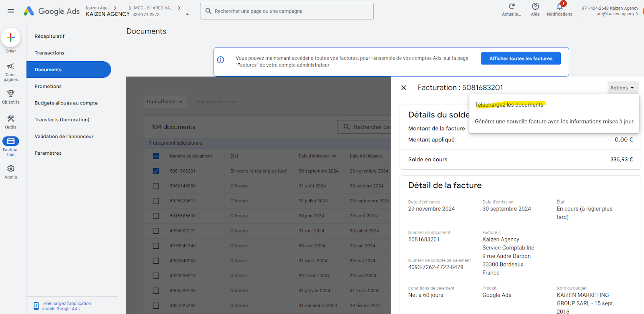The image size is (644, 314).
Task: Select Téléchargez les documents
Action: pos(509,105)
